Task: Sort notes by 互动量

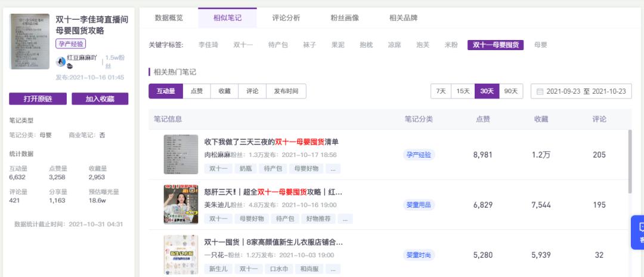Action: pyautogui.click(x=166, y=91)
